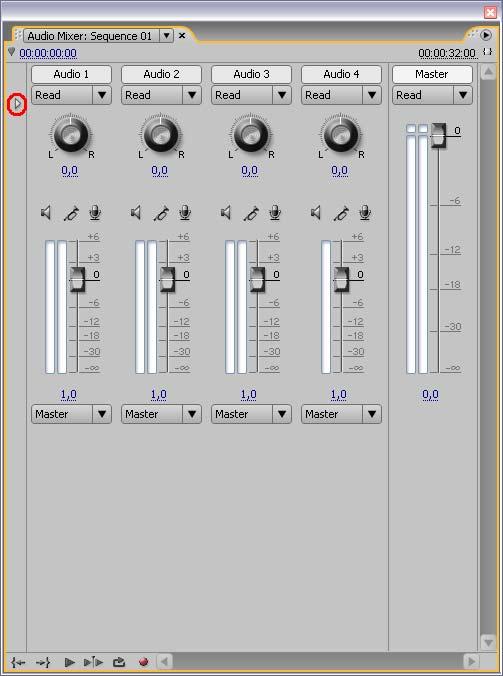Open the Audio Mixer panel menu
The height and width of the screenshot is (676, 503).
pos(486,35)
